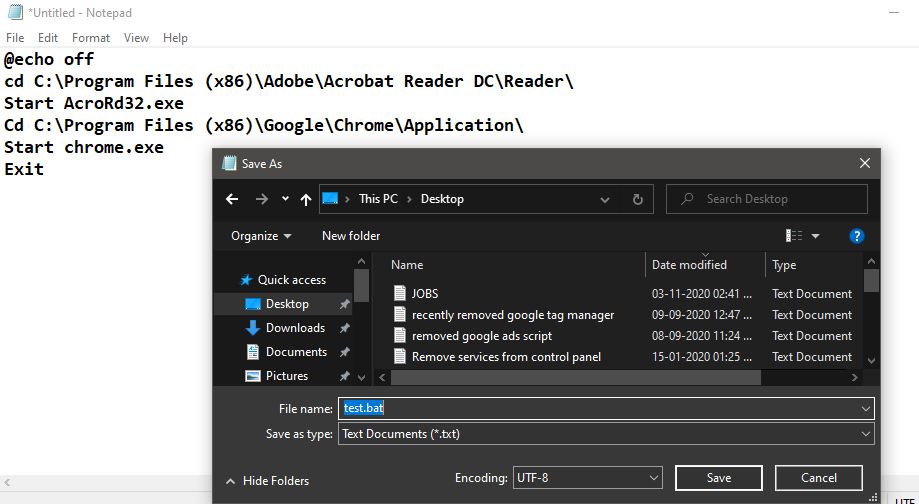Change the view layout icon
Viewport: 919px width, 504px height.
point(794,236)
